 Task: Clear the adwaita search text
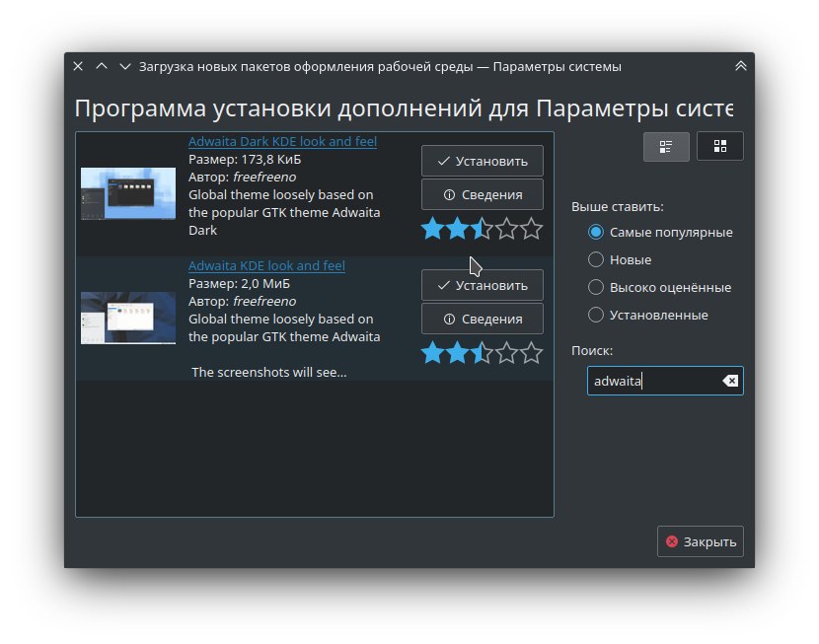pyautogui.click(x=730, y=381)
